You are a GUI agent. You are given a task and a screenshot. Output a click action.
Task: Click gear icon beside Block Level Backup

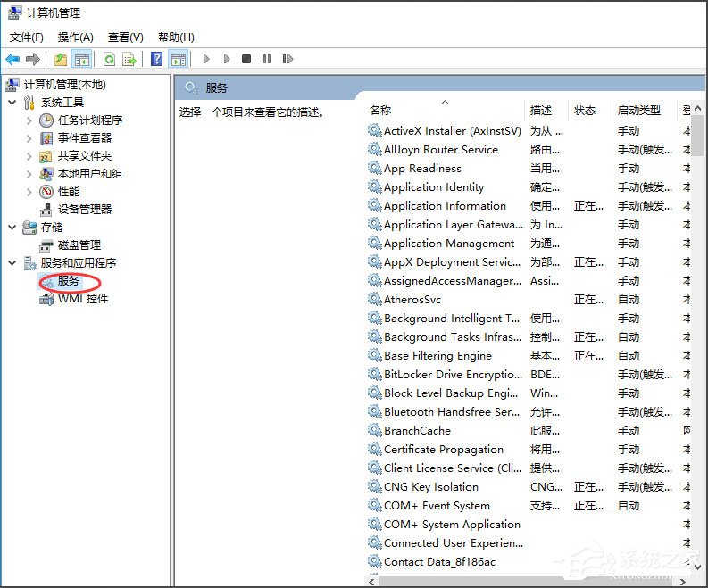374,393
